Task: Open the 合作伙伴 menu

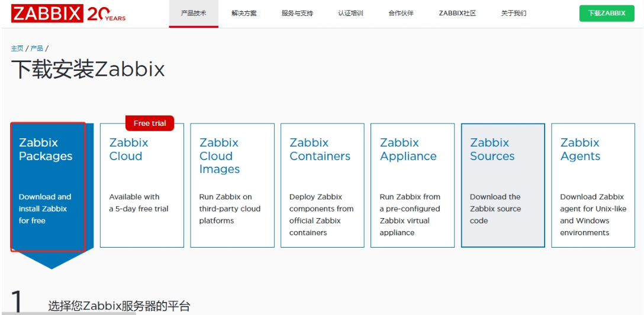Action: (x=401, y=14)
